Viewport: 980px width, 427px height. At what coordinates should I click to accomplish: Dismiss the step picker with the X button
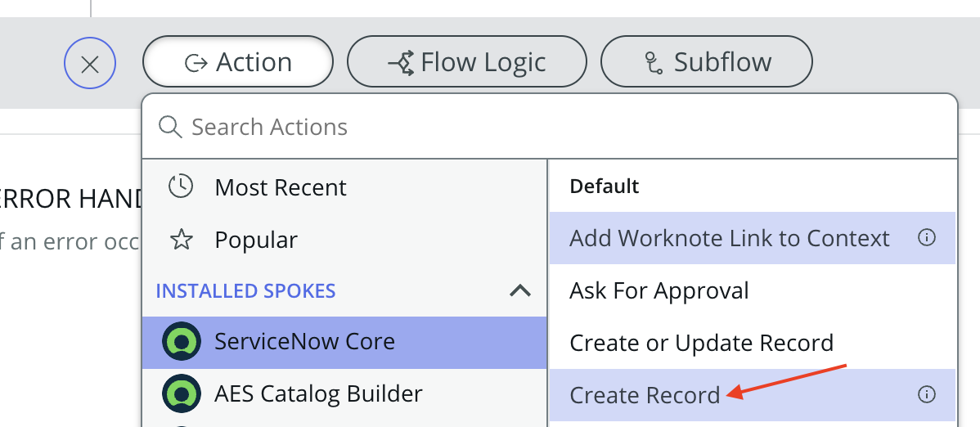pyautogui.click(x=90, y=63)
